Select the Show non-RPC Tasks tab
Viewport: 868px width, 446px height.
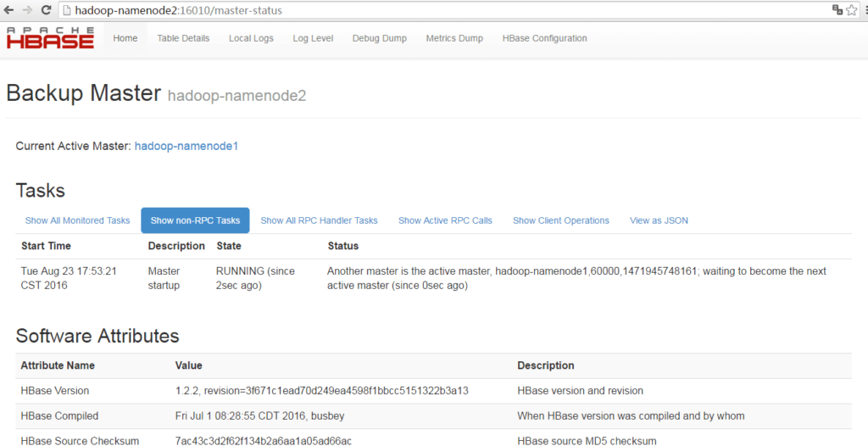coord(195,220)
